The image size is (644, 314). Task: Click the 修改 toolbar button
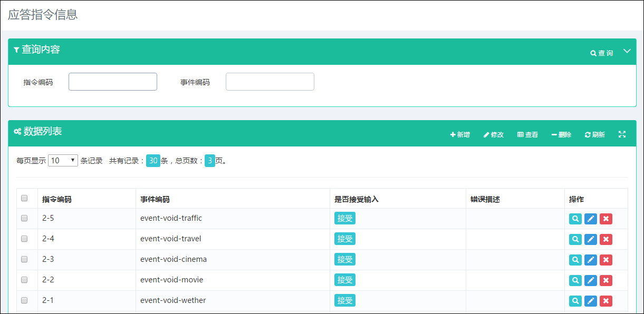pos(494,135)
